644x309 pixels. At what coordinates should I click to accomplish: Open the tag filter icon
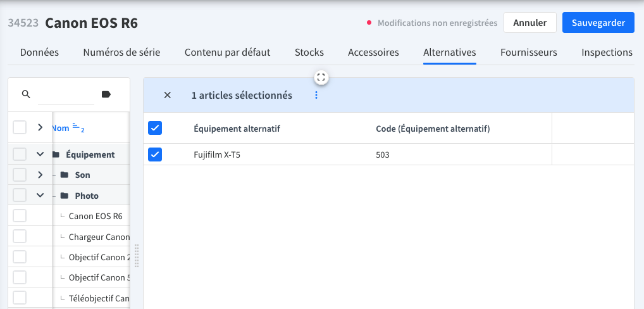click(106, 94)
